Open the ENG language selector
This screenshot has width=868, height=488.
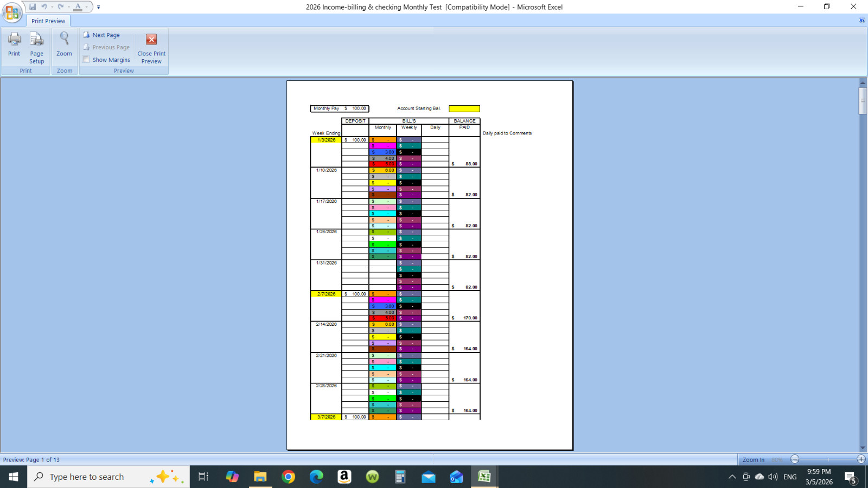point(790,477)
